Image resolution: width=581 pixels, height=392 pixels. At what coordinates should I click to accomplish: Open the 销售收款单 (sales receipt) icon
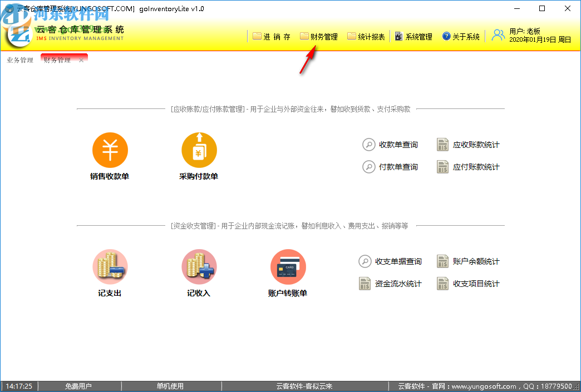(110, 150)
